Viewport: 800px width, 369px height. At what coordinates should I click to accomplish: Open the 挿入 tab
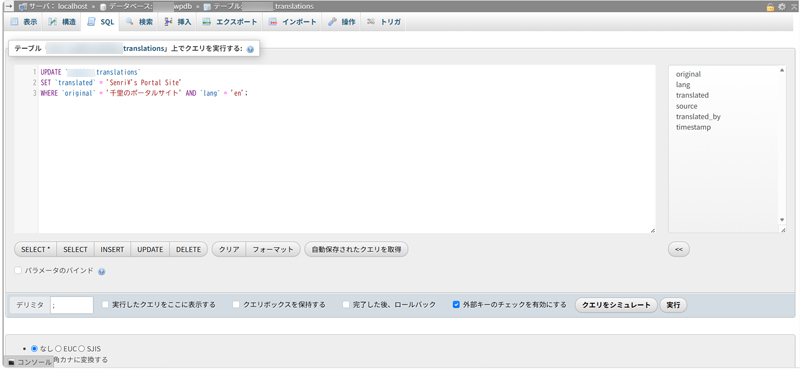pos(178,22)
